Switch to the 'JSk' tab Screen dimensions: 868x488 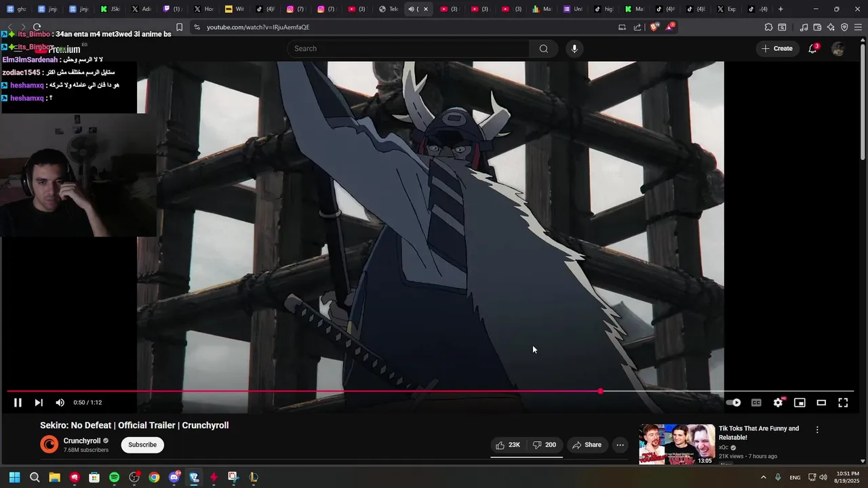click(110, 9)
